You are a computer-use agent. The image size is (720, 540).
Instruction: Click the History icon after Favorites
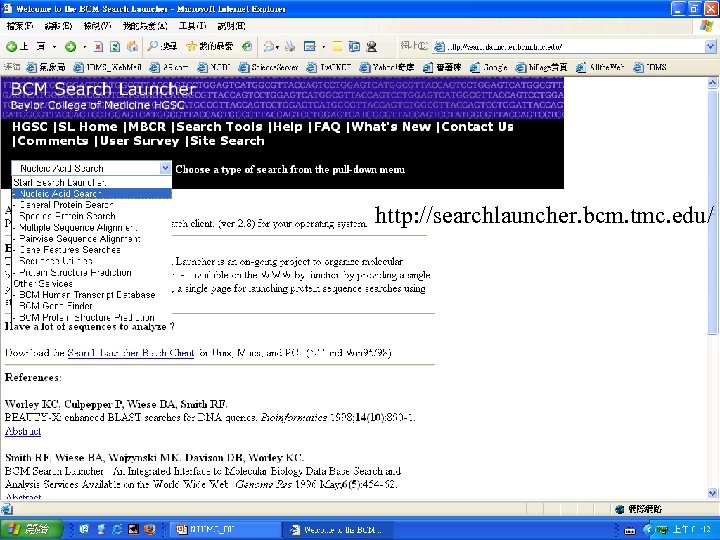[x=247, y=46]
